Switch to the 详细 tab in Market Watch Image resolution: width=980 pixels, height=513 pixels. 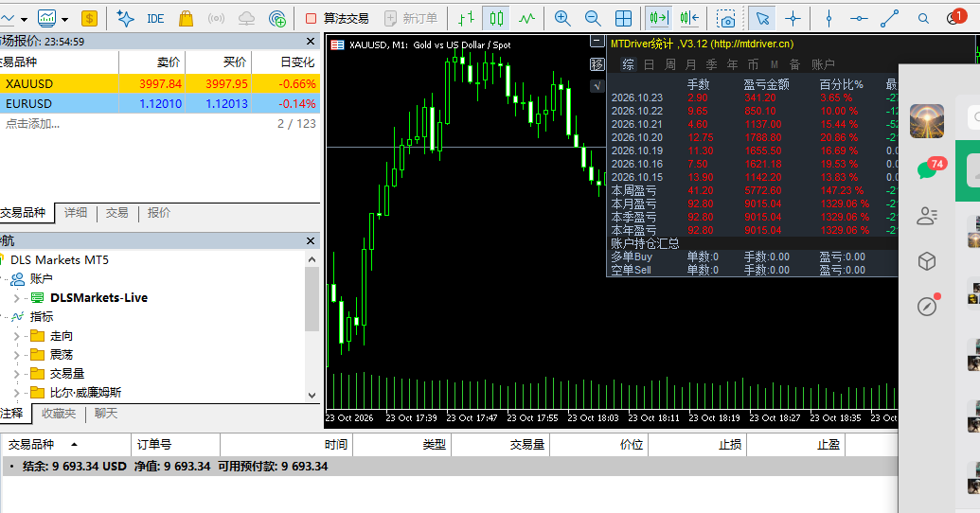[76, 212]
